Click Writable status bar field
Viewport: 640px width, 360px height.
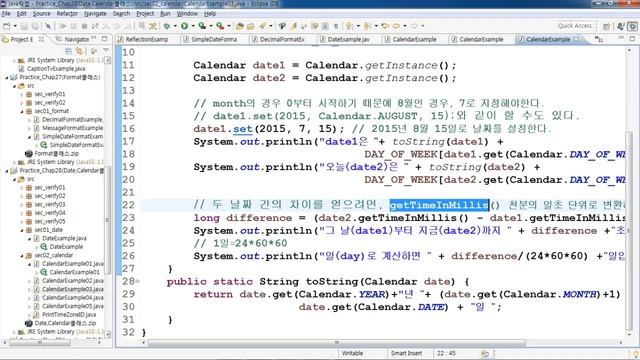tap(352, 353)
